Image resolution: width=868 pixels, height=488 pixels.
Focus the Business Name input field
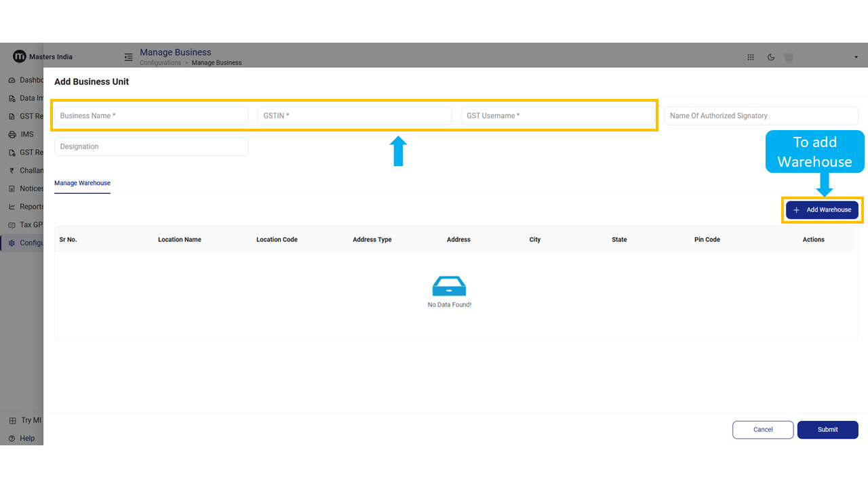pyautogui.click(x=151, y=116)
